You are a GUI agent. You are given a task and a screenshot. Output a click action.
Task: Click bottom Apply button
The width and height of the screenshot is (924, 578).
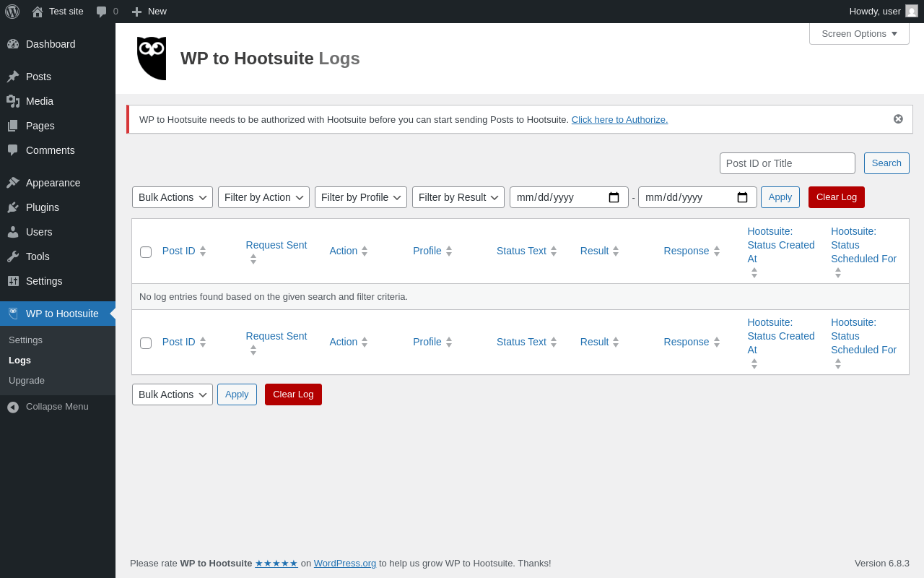pyautogui.click(x=237, y=394)
